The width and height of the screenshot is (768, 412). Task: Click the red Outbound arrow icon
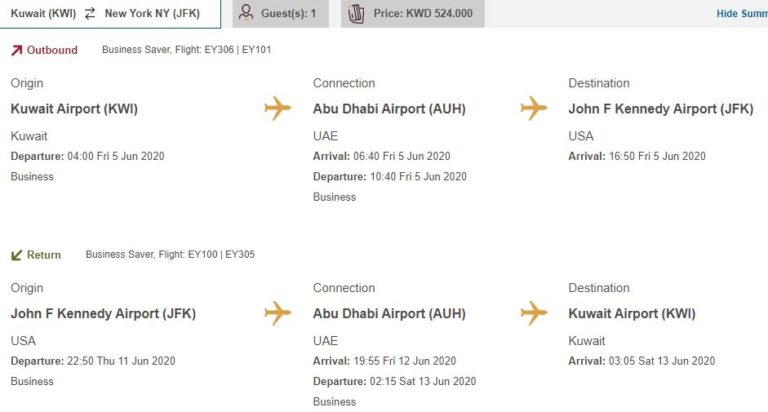click(x=17, y=50)
